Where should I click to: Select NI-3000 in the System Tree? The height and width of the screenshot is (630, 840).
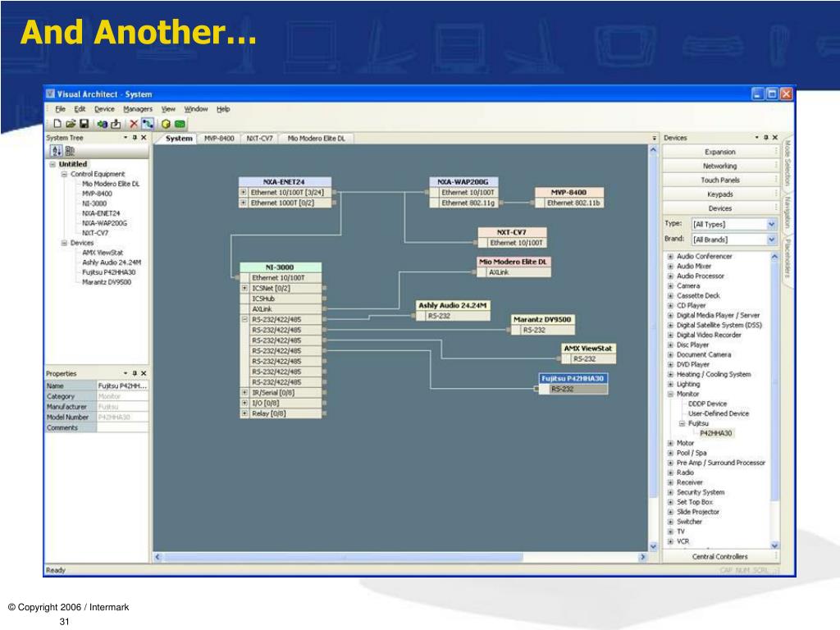(x=94, y=203)
